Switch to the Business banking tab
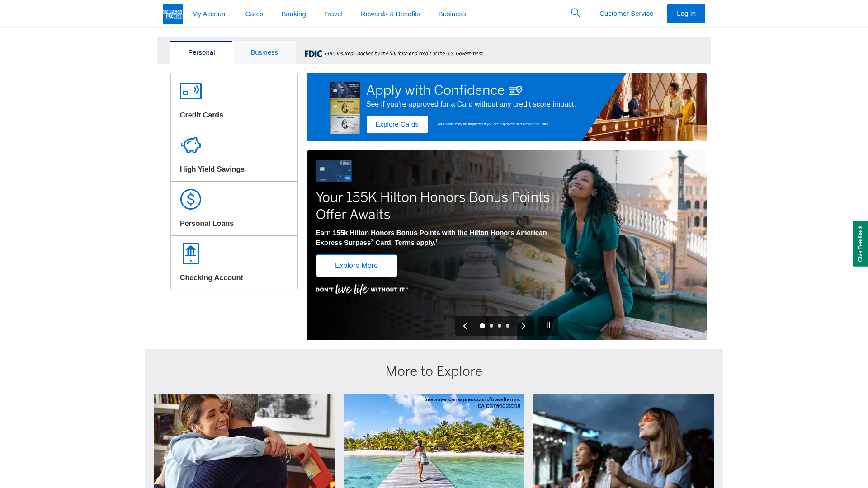This screenshot has height=488, width=868. pyautogui.click(x=264, y=52)
